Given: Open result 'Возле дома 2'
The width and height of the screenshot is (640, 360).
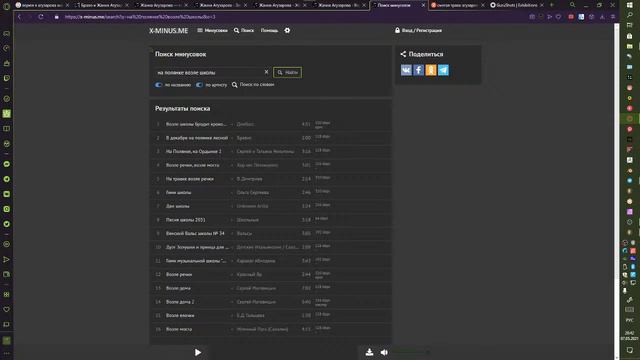Looking at the screenshot, I should pos(180,302).
